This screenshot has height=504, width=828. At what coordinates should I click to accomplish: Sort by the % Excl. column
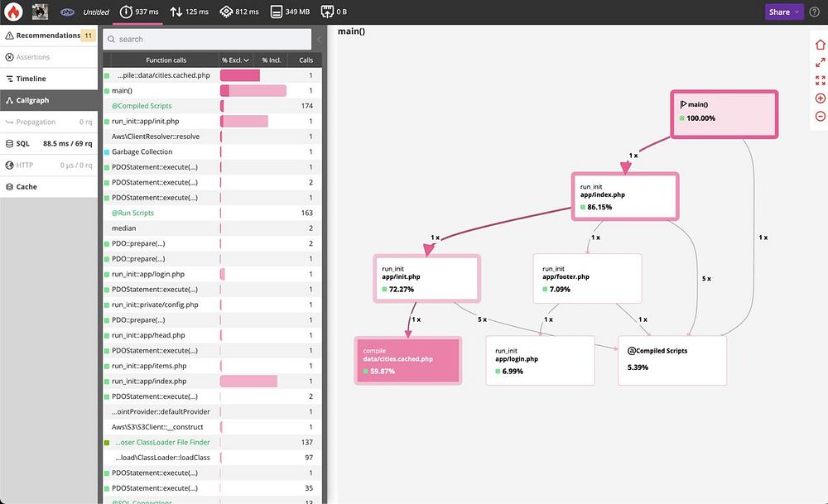coord(235,60)
